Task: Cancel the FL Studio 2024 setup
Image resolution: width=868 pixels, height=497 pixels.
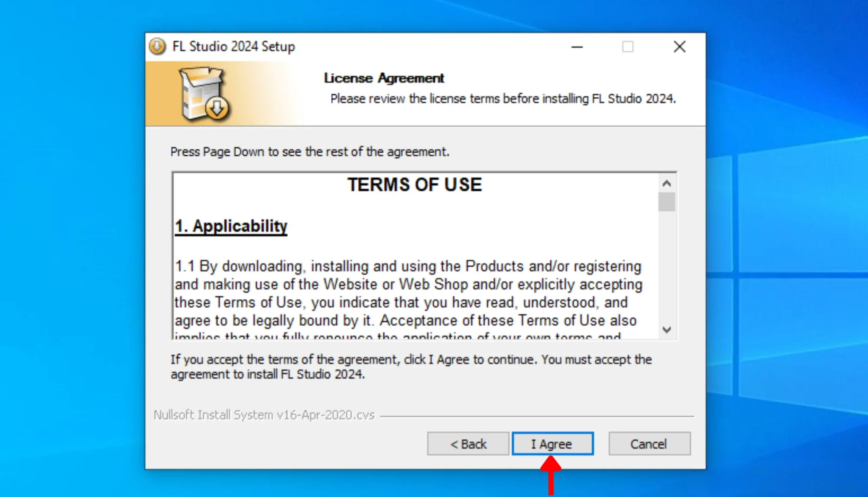Action: click(649, 444)
